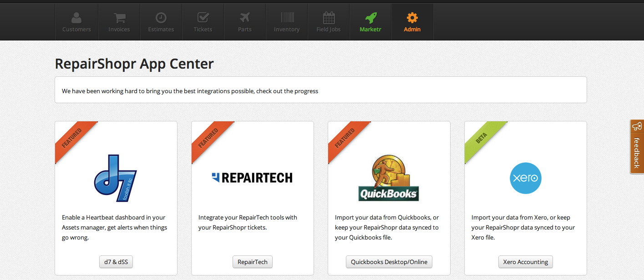Viewport: 644px width, 280px height.
Task: Go to the Invoices menu label
Action: 119,30
